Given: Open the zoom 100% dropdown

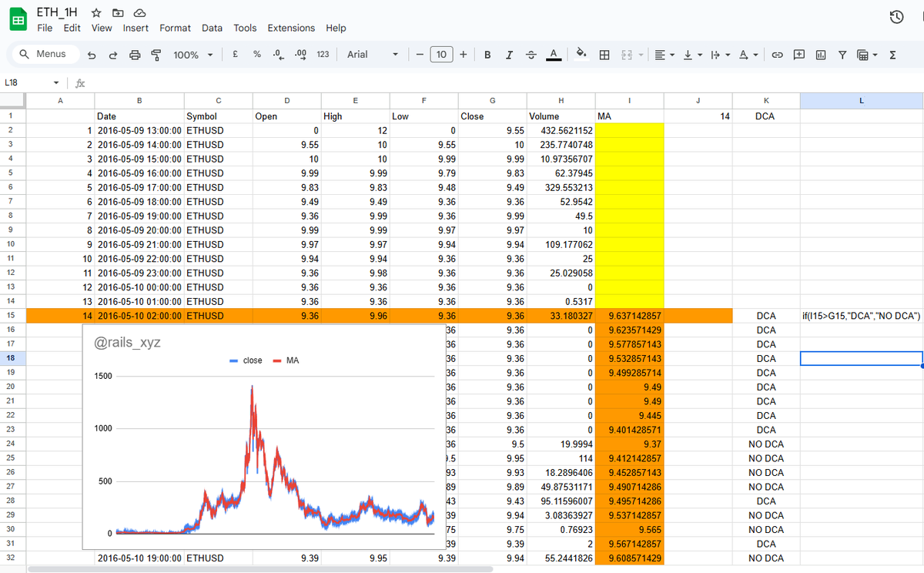Looking at the screenshot, I should coord(192,55).
